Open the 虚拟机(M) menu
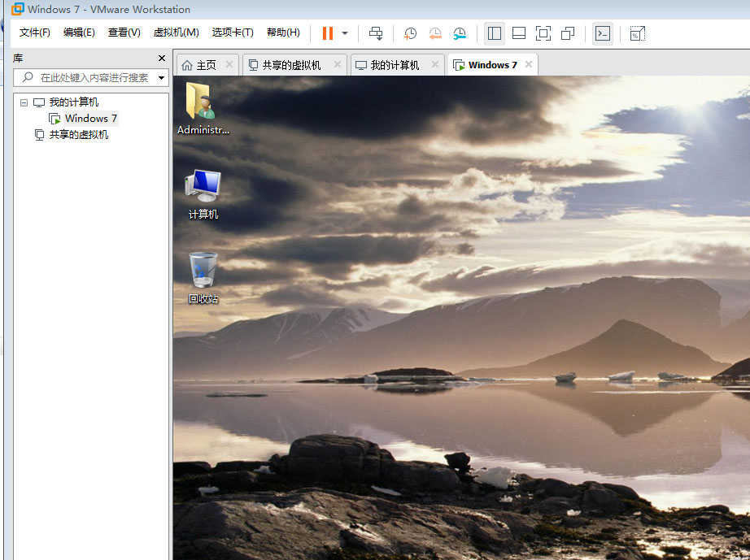Screen dimensions: 750x560 click(176, 33)
